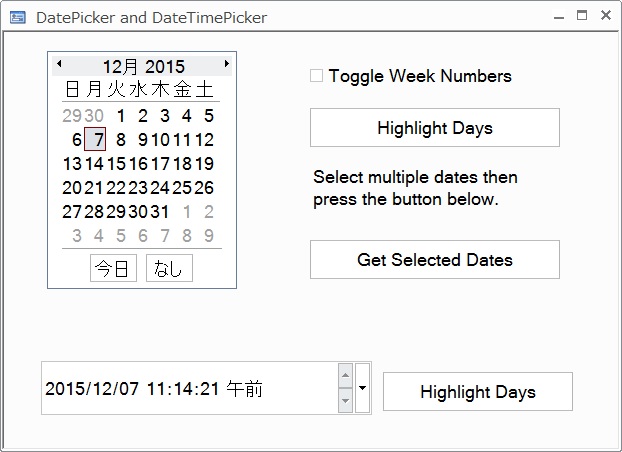This screenshot has width=622, height=452.
Task: Maximize the DatePicker window
Action: (x=582, y=15)
